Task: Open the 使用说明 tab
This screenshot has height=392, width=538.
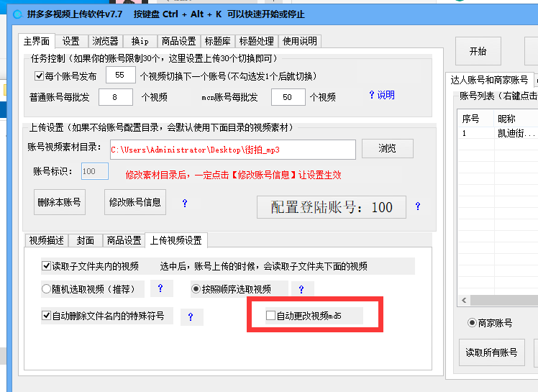Action: pyautogui.click(x=299, y=41)
